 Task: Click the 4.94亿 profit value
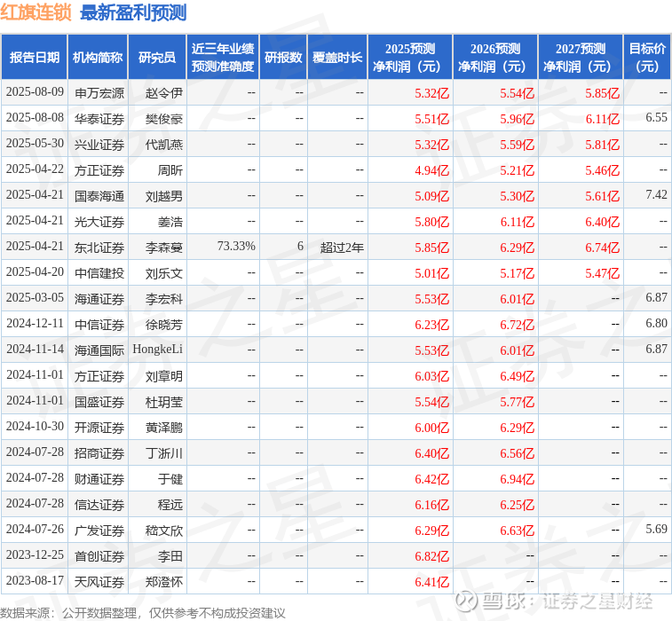[432, 170]
